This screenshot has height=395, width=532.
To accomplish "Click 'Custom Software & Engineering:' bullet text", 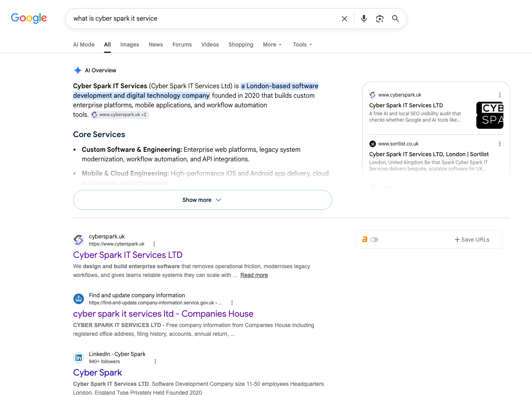I will pos(132,149).
